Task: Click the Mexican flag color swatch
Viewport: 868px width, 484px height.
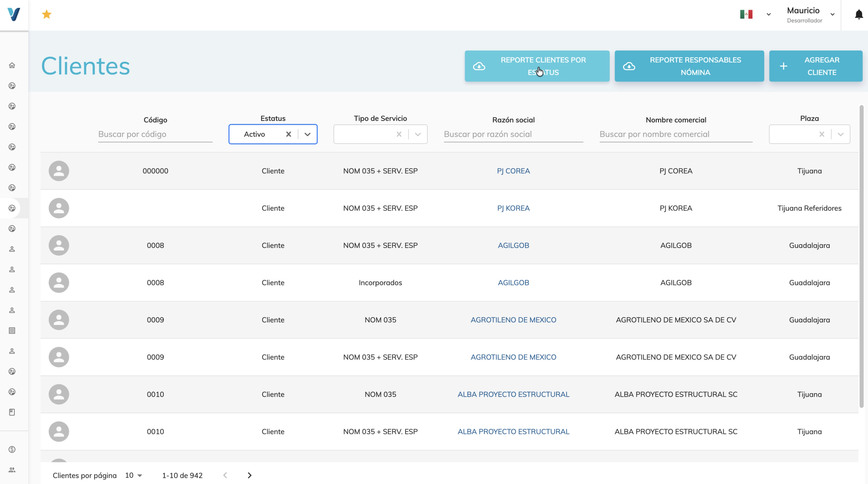Action: 746,14
